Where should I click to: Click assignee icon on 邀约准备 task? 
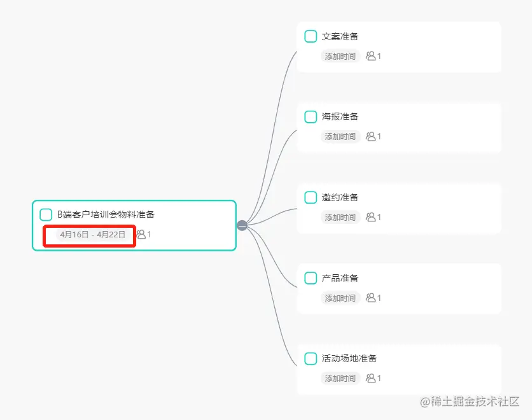pyautogui.click(x=371, y=217)
